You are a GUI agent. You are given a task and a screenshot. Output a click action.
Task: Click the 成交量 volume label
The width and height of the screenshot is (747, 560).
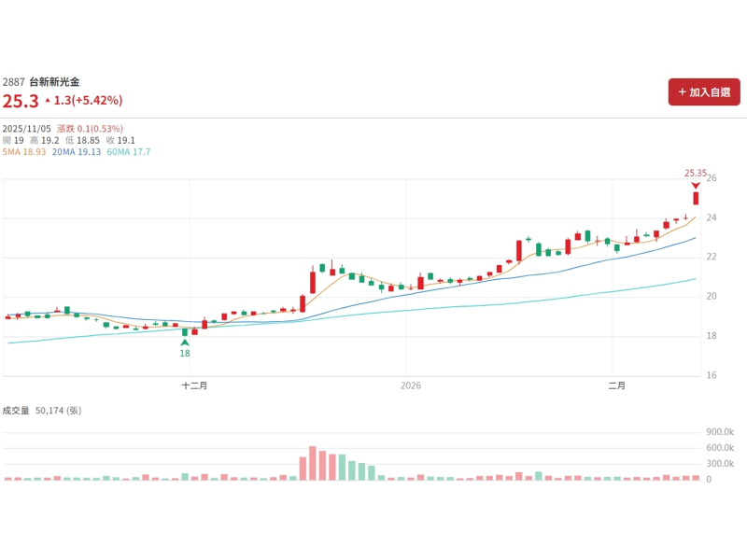(x=16, y=410)
